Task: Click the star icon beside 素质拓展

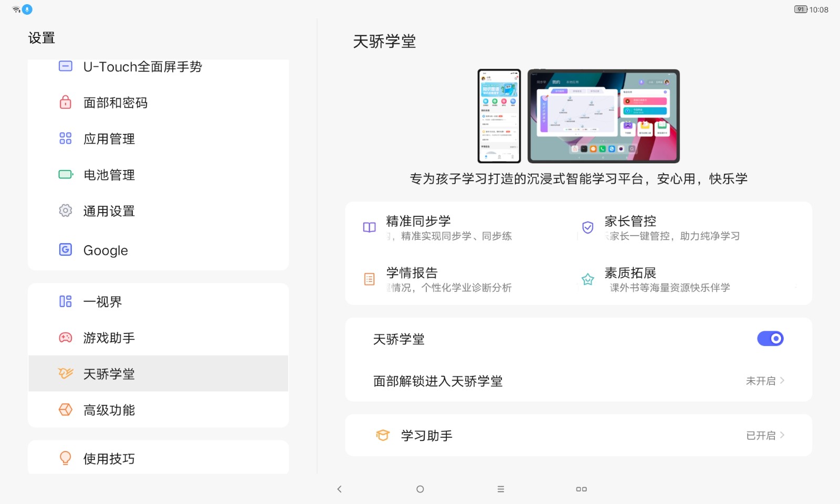Action: pos(588,279)
